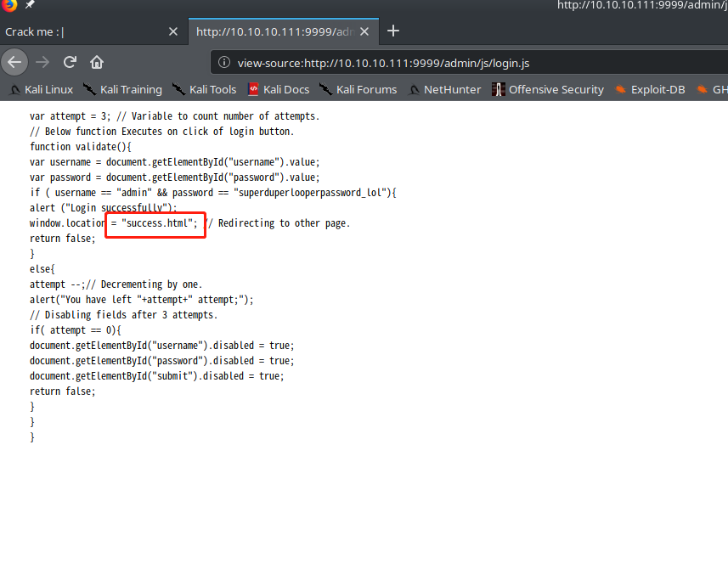
Task: Show site information icon in address bar
Action: point(223,62)
